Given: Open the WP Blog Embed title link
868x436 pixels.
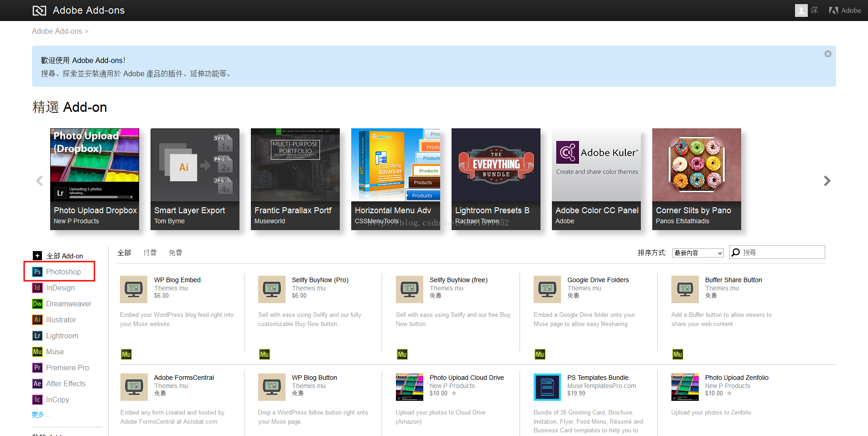Looking at the screenshot, I should [x=177, y=280].
